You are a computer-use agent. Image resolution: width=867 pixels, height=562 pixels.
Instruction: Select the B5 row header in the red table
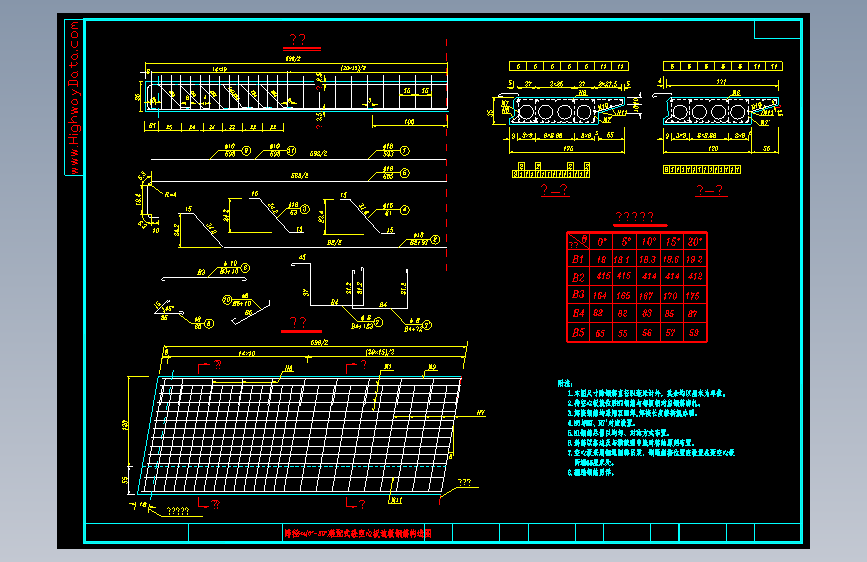point(578,332)
